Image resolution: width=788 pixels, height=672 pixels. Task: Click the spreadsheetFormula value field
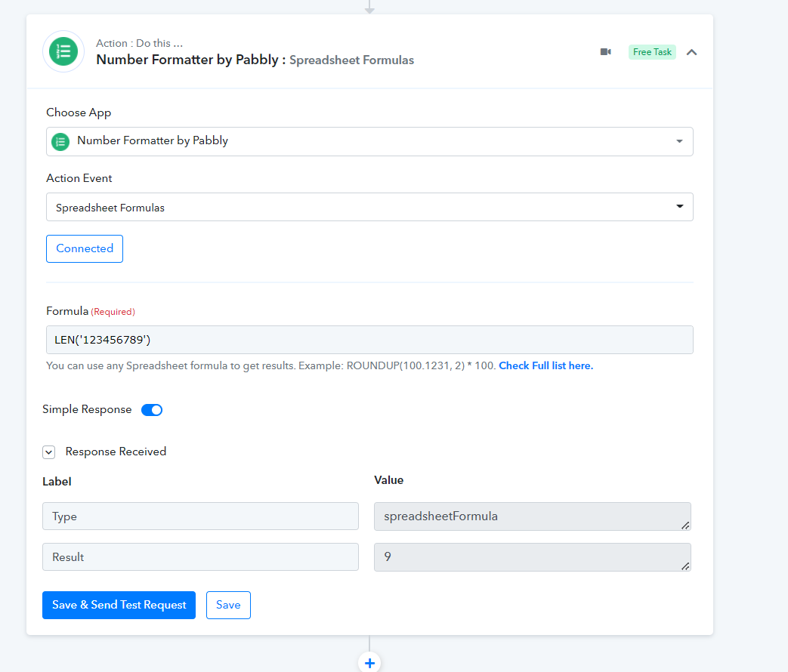click(532, 516)
